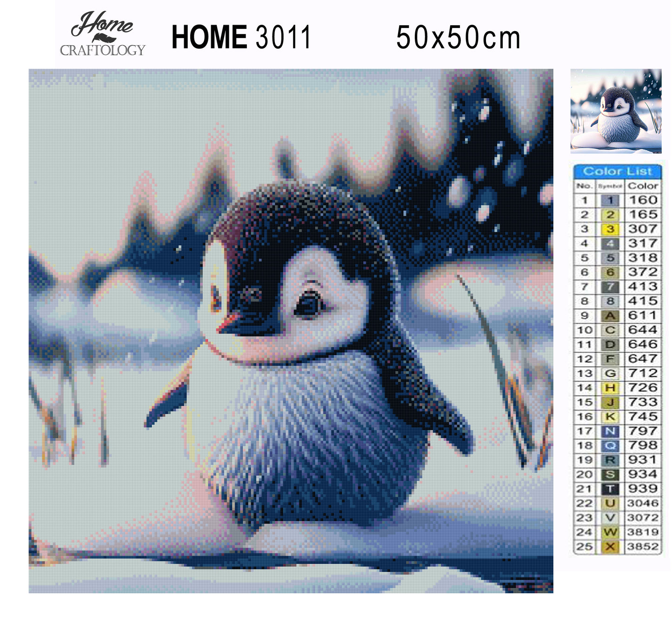Viewport: 672px width, 617px height.
Task: Pick symbol T swatch for color 939
Action: (x=610, y=489)
